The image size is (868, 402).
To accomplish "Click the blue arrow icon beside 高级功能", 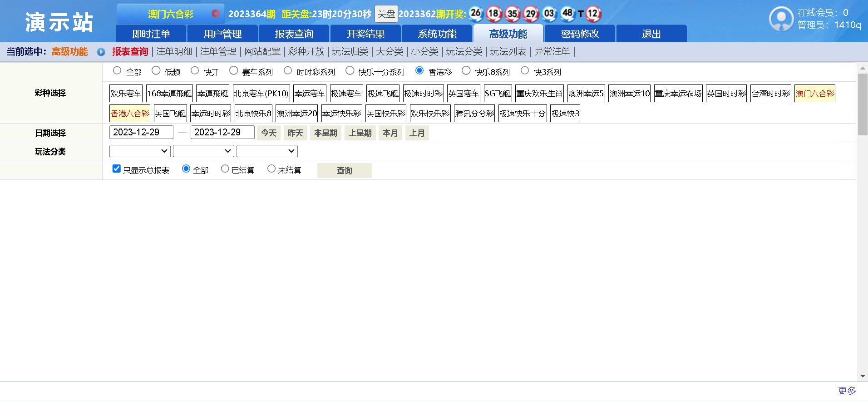I will (101, 52).
